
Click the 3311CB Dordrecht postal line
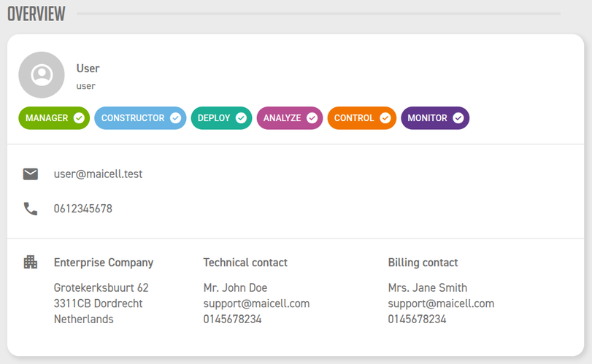point(98,303)
